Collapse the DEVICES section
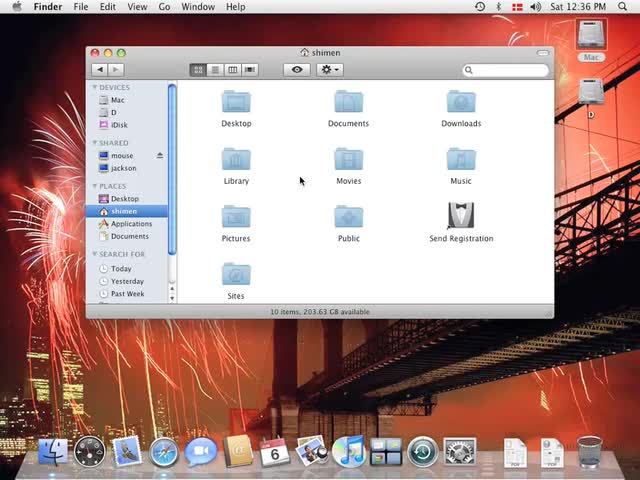This screenshot has height=480, width=640. point(95,87)
